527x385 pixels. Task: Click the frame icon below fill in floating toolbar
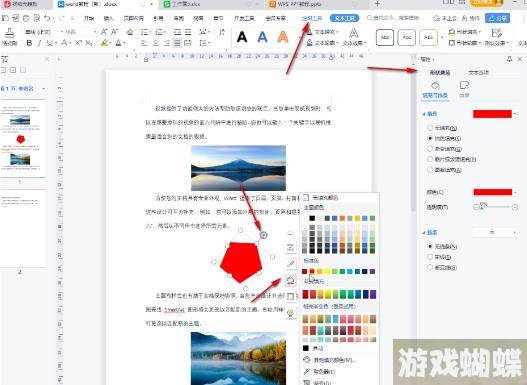click(x=291, y=296)
